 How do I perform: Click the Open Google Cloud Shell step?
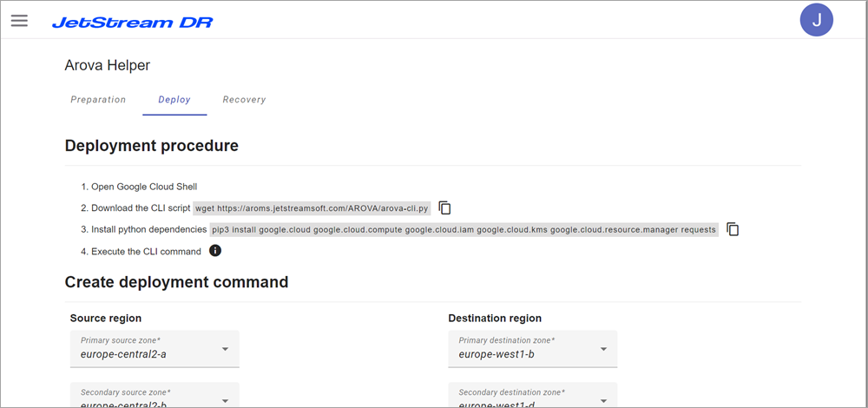pyautogui.click(x=144, y=187)
